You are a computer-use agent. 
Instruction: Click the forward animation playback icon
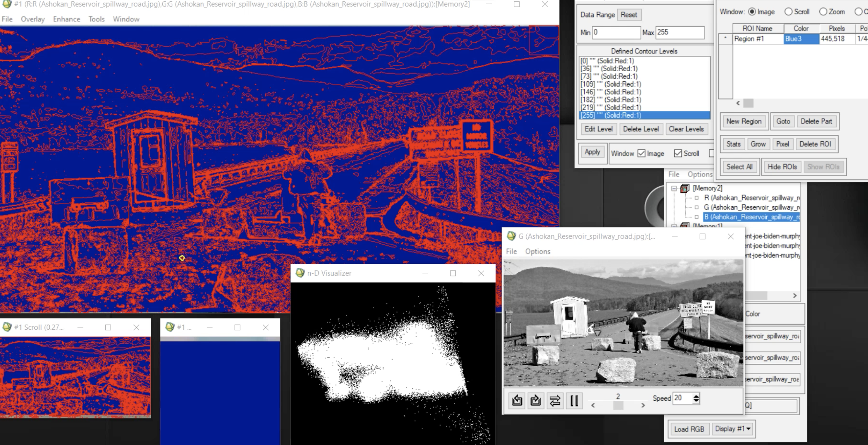[535, 400]
